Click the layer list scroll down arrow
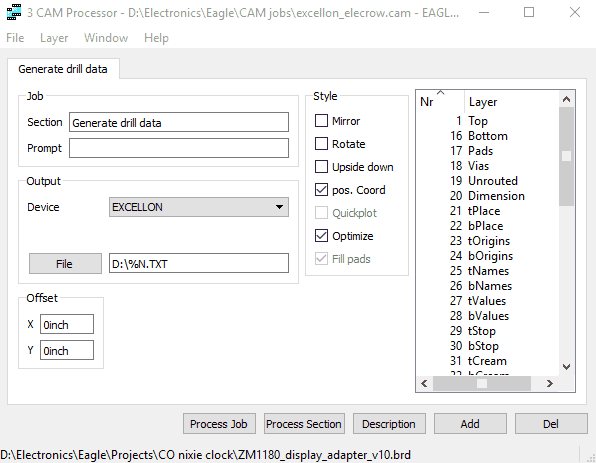596x463 pixels. click(x=566, y=367)
